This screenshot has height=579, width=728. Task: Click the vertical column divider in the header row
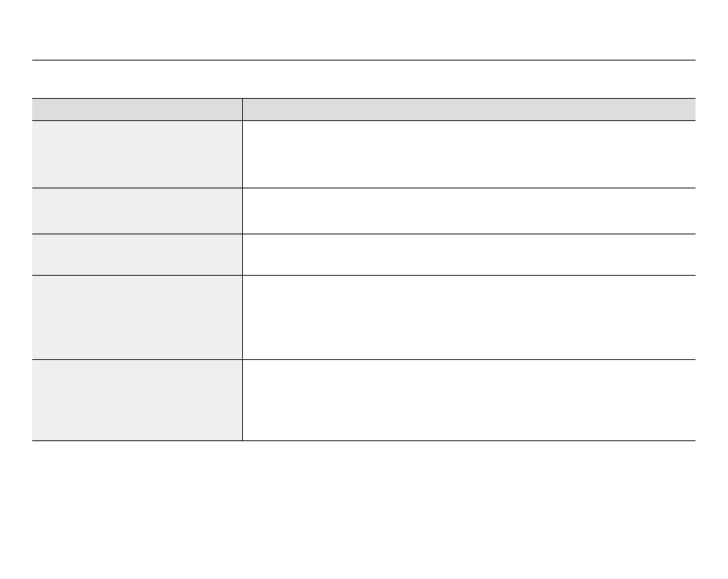(242, 110)
